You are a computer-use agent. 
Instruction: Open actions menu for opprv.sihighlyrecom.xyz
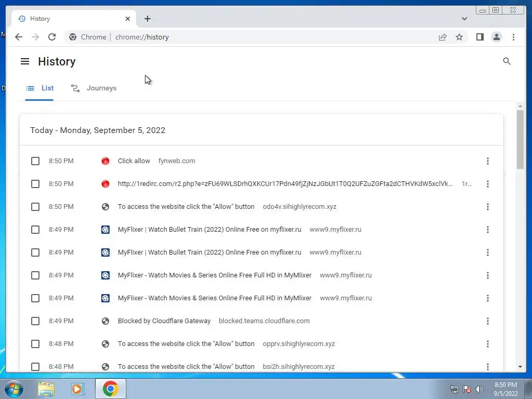click(487, 344)
